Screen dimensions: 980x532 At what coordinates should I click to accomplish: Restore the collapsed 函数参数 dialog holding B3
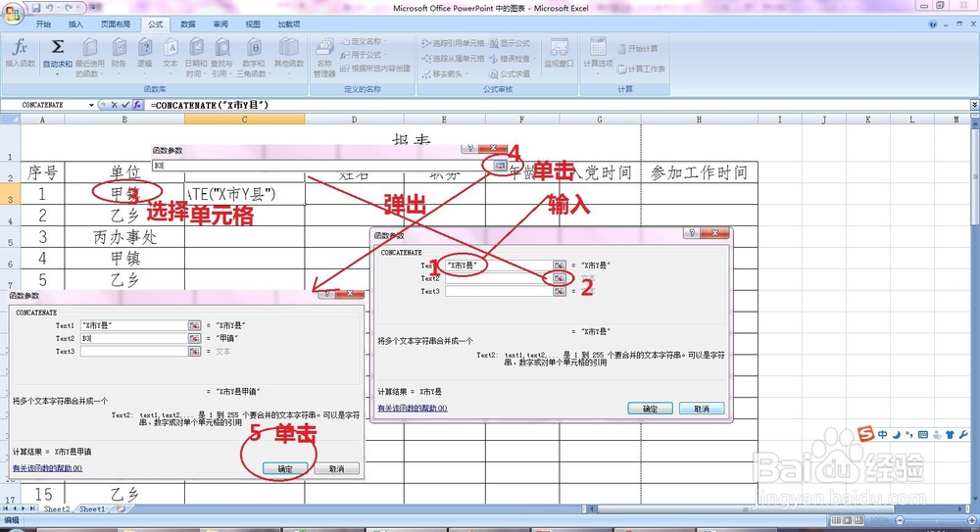click(500, 165)
